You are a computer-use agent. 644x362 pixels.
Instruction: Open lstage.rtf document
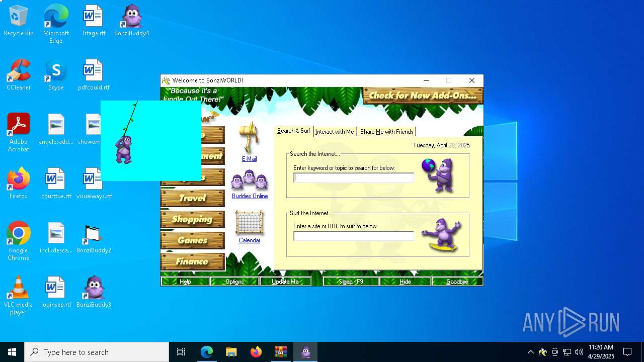[94, 21]
